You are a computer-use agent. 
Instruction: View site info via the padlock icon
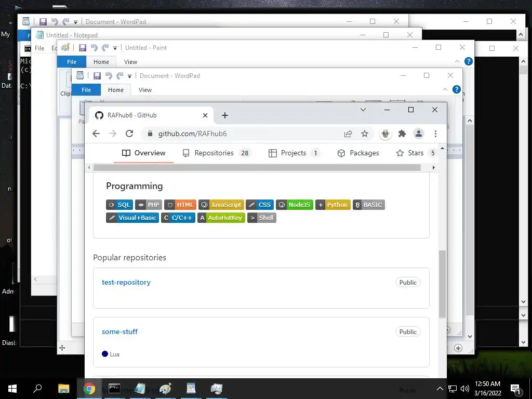pyautogui.click(x=150, y=134)
